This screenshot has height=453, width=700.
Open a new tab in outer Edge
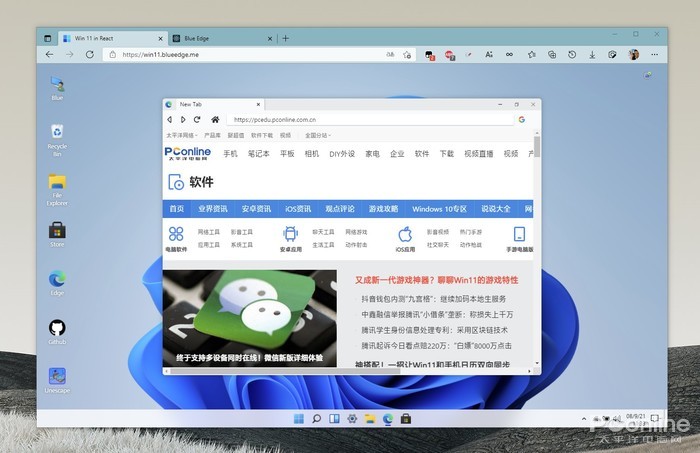click(286, 38)
